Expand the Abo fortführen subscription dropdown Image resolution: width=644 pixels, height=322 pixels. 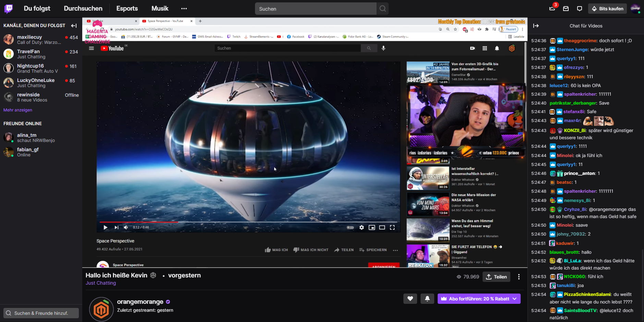[x=514, y=299]
